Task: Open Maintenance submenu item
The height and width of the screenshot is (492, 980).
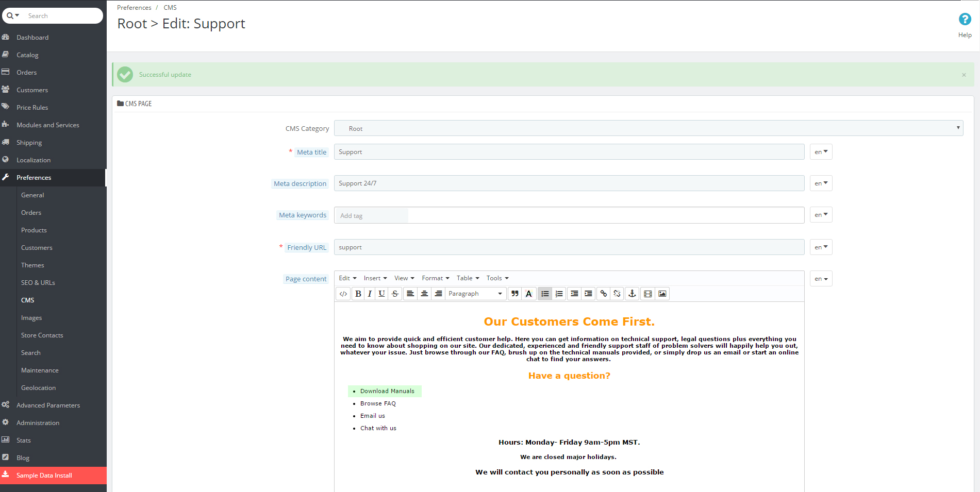Action: click(x=40, y=370)
